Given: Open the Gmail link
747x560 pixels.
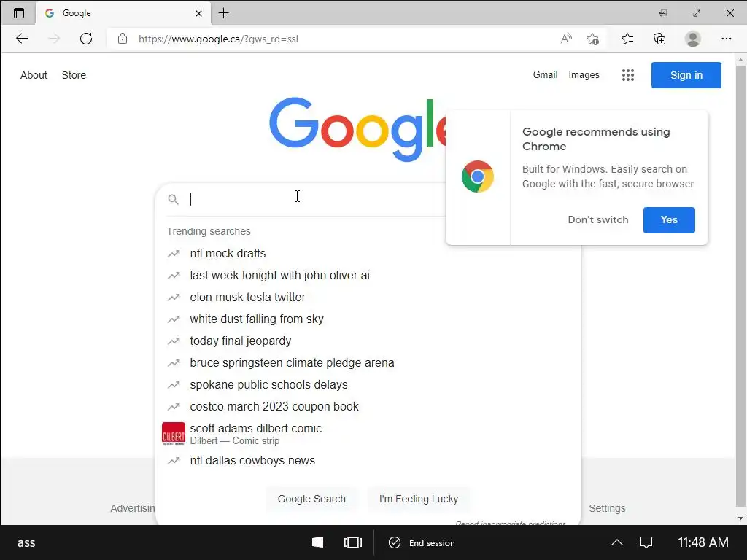Looking at the screenshot, I should click(x=545, y=75).
